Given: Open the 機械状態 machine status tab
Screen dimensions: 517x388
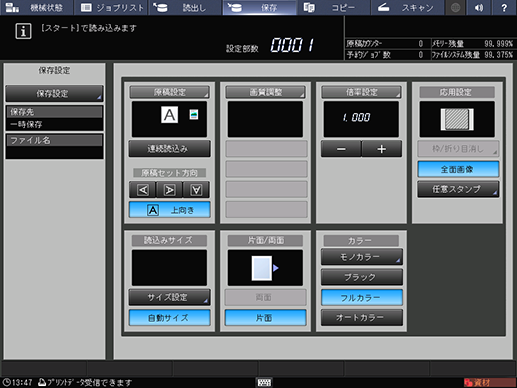Looking at the screenshot, I should [37, 7].
